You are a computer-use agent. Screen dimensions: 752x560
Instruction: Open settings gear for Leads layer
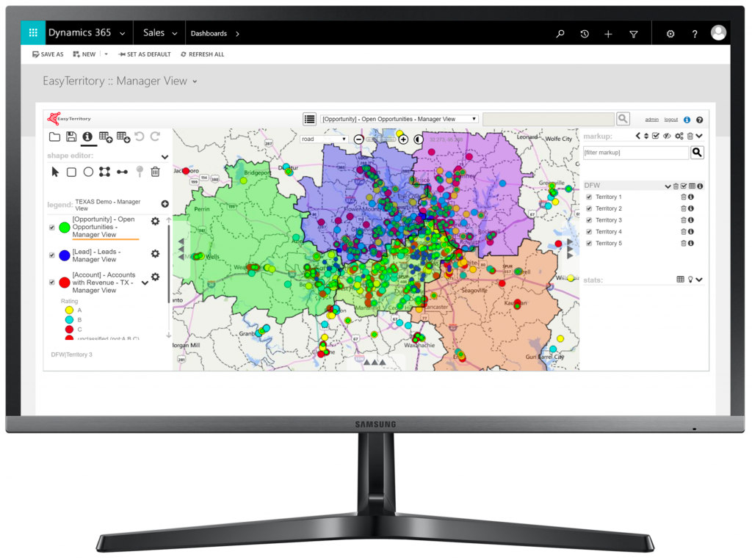pos(155,254)
